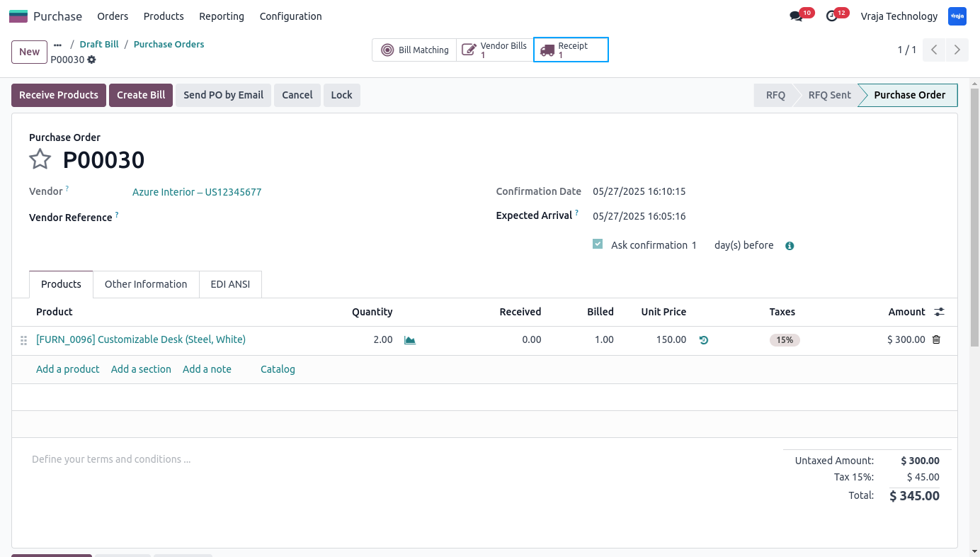Switch to the Other Information tab
The width and height of the screenshot is (980, 557).
[146, 284]
